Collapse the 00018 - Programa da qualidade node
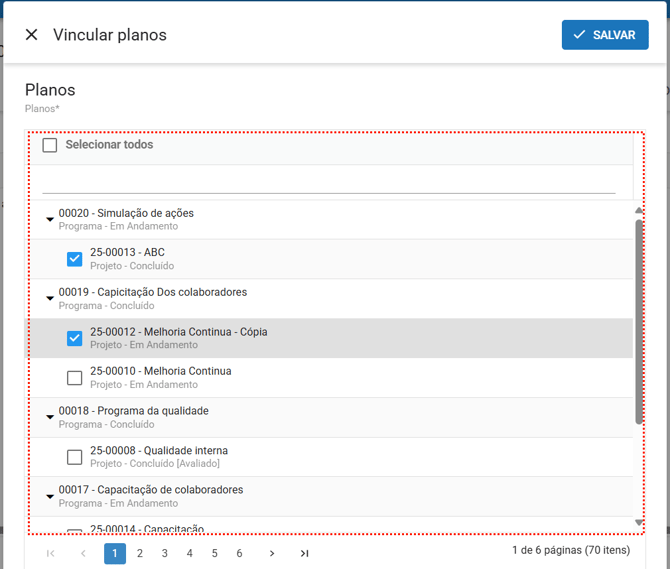This screenshot has width=670, height=569. [50, 417]
